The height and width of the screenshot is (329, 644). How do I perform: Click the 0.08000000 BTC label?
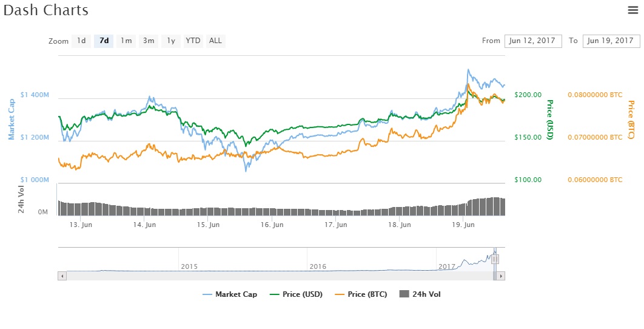[x=595, y=95]
